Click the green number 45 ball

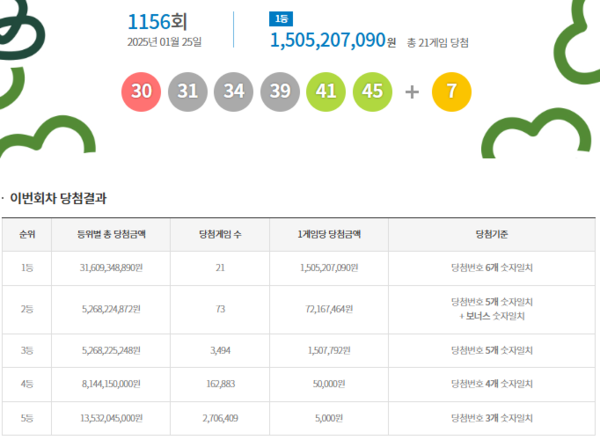coord(372,92)
